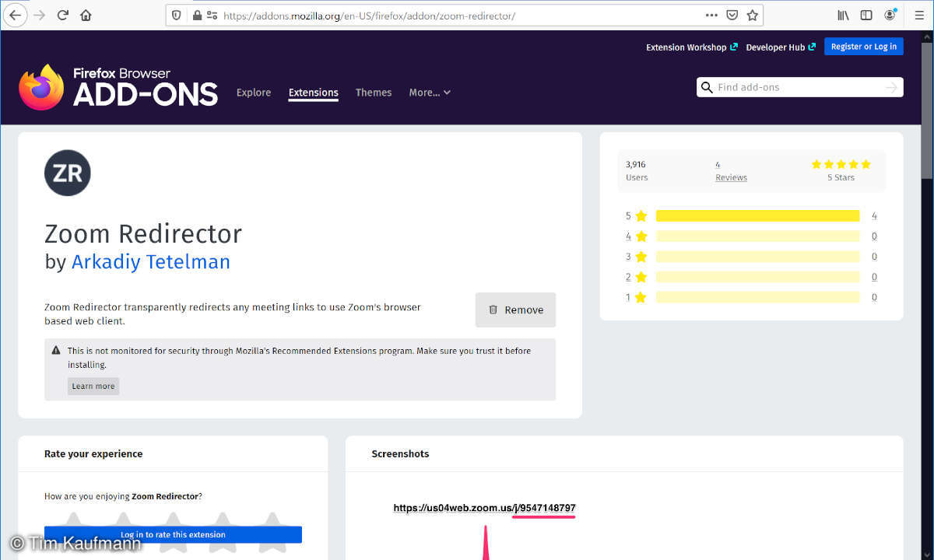Click the address bar URL

click(x=369, y=16)
